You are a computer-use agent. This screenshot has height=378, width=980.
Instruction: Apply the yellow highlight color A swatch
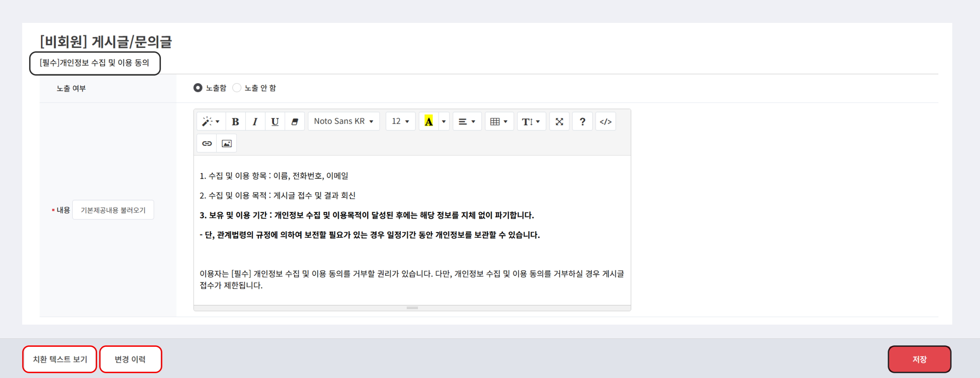tap(428, 122)
